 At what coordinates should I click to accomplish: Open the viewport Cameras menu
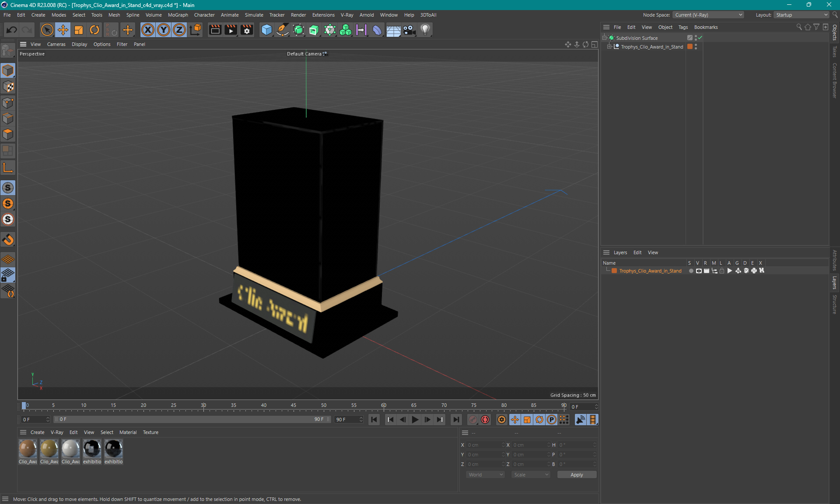click(x=56, y=44)
